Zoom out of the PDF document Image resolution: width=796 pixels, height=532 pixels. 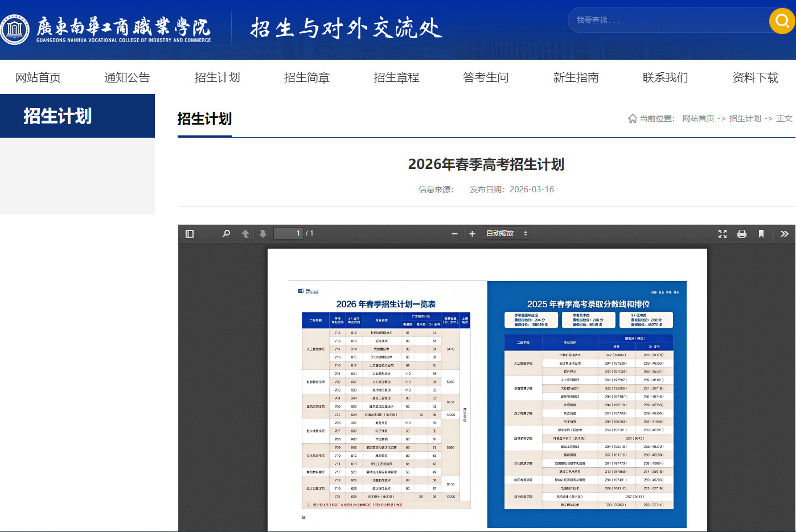pyautogui.click(x=454, y=233)
